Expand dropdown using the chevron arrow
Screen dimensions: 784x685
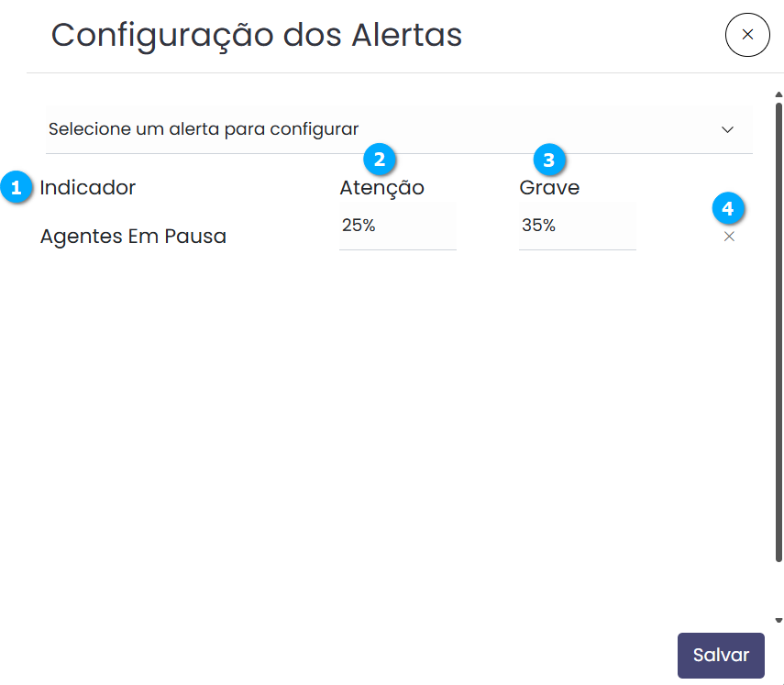pos(728,129)
